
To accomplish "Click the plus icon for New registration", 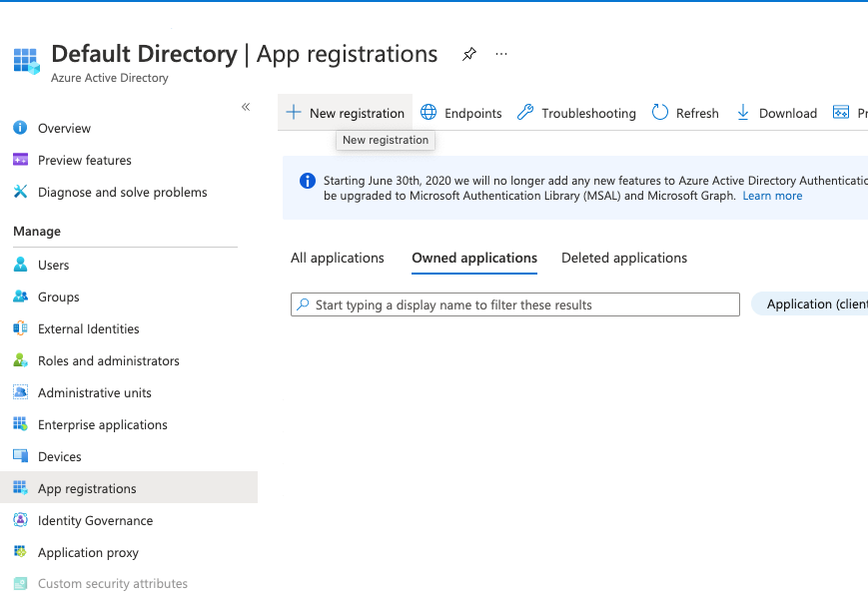I will click(x=294, y=113).
